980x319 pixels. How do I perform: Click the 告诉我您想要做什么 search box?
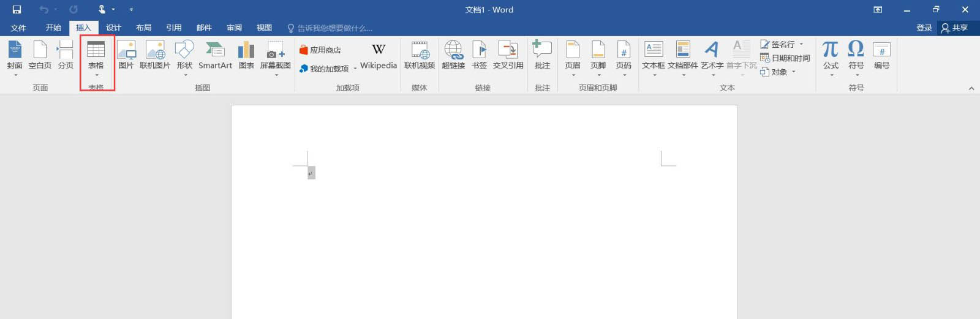point(334,28)
